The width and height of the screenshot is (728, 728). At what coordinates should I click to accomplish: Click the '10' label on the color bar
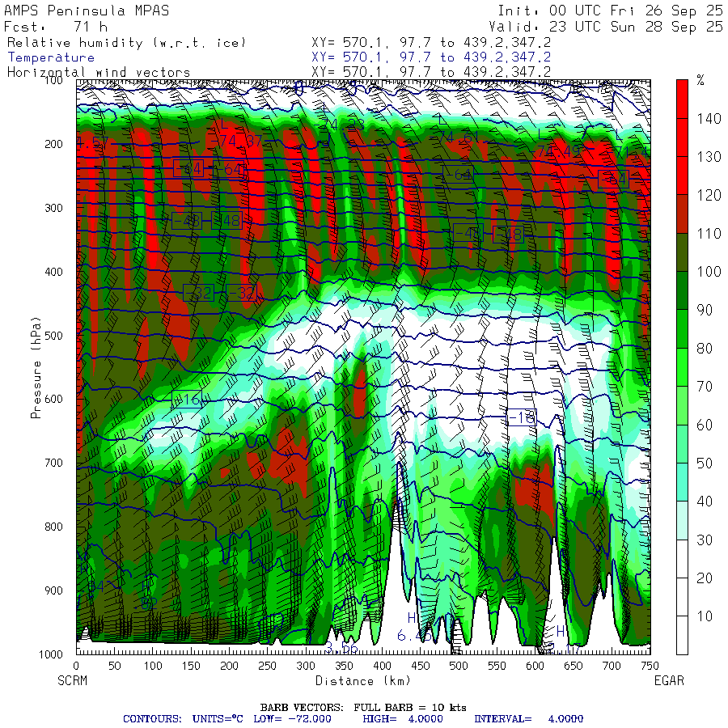705,616
